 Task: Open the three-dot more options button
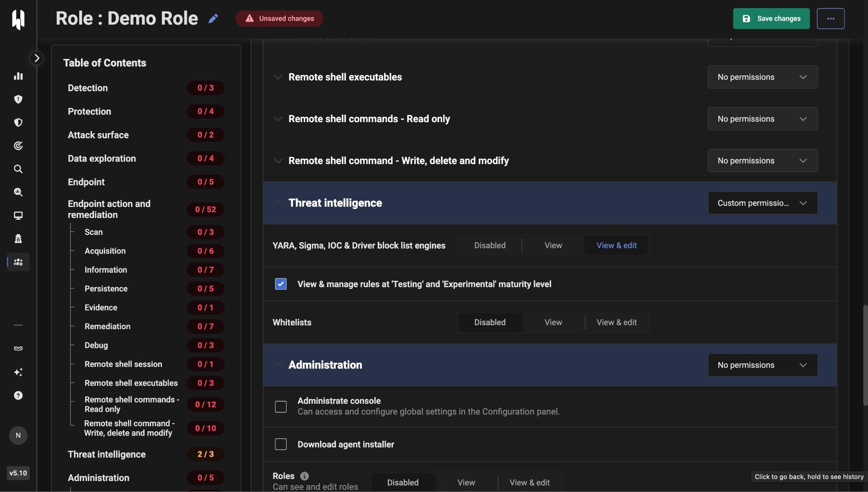[831, 19]
